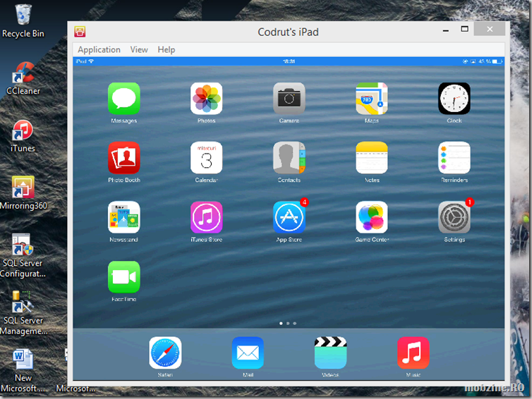
Task: Click the red badge on Settings
Action: point(470,202)
